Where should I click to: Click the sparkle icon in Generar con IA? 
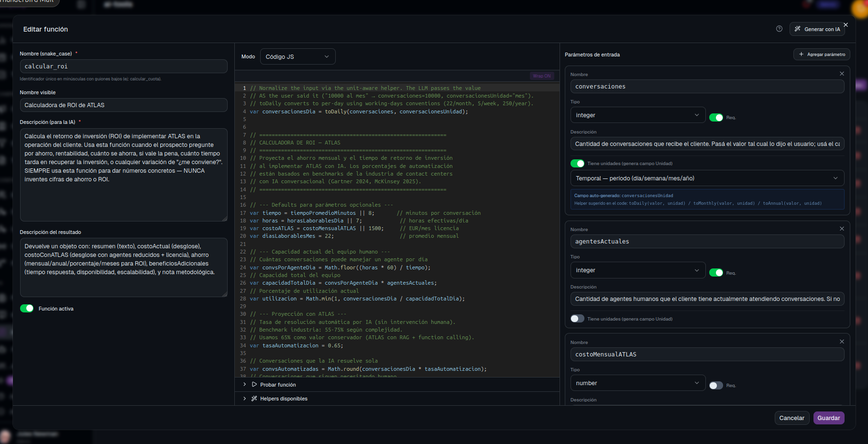[x=797, y=29]
